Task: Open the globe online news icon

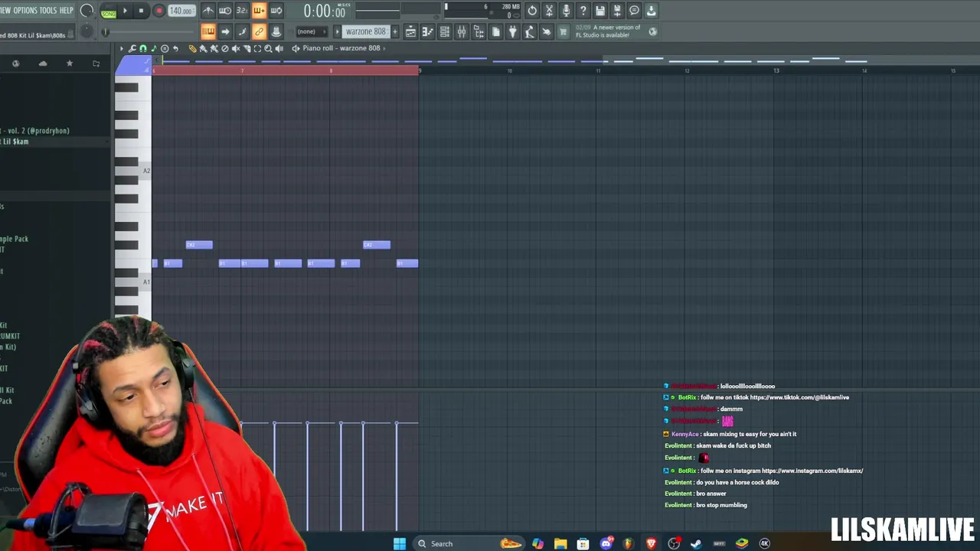Action: click(x=652, y=31)
